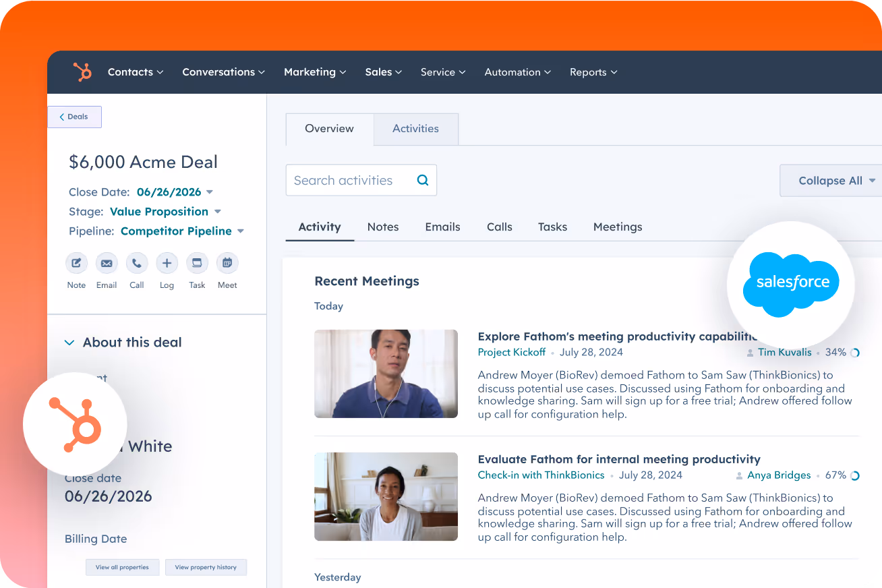Open Tim Kuvalis profile link
This screenshot has width=882, height=588.
point(785,353)
